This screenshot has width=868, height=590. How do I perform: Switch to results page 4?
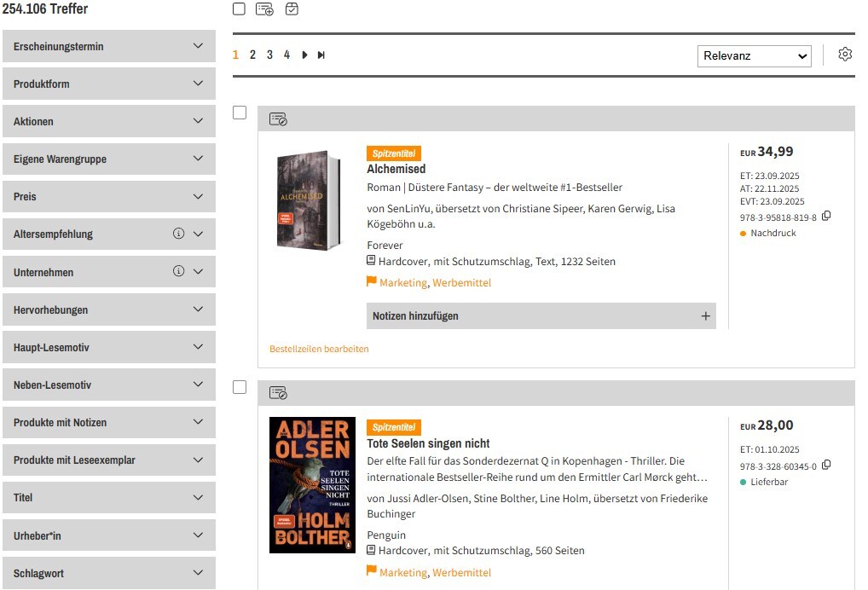286,55
